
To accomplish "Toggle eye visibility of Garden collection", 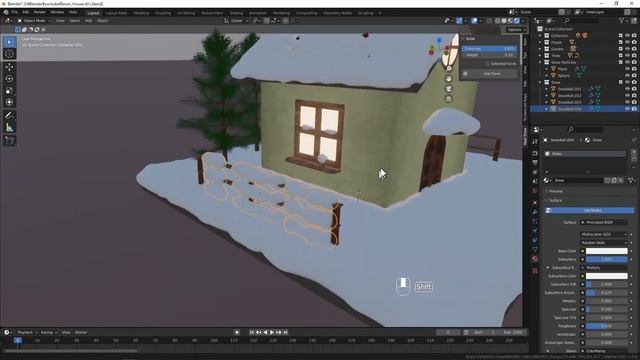I will pos(627,49).
